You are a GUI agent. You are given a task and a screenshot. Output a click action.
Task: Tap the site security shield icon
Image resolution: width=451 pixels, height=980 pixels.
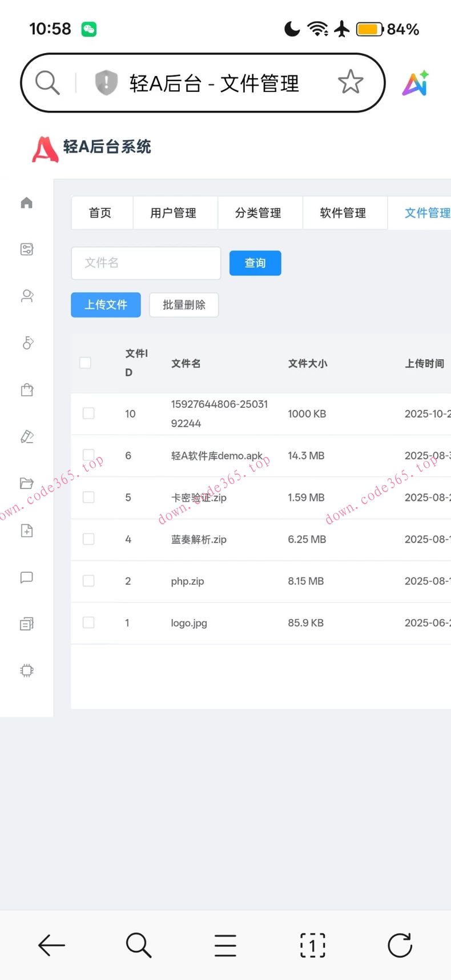coord(106,83)
